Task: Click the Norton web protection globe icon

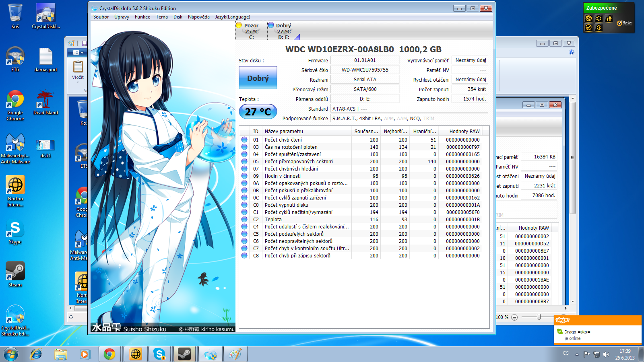Action: 588,19
